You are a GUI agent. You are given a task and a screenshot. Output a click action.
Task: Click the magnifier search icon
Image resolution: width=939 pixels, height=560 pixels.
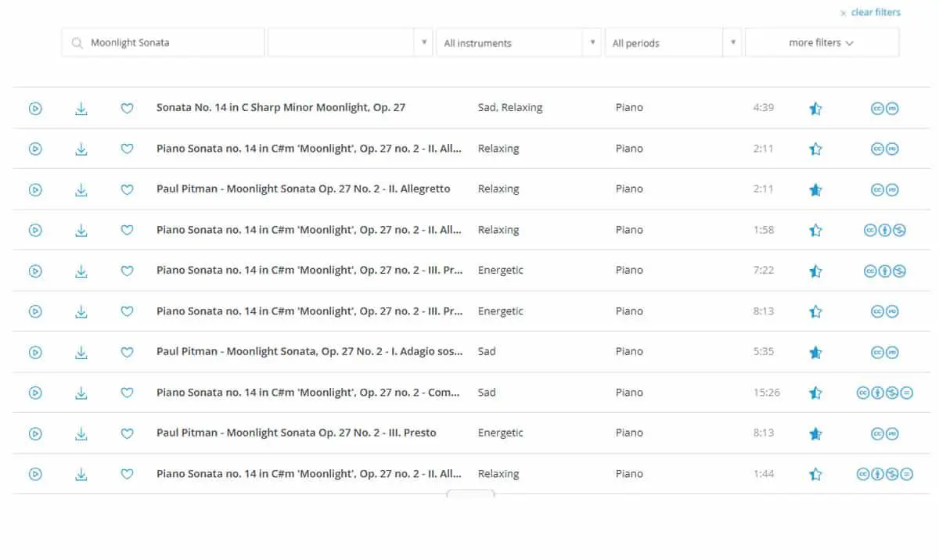pyautogui.click(x=77, y=43)
